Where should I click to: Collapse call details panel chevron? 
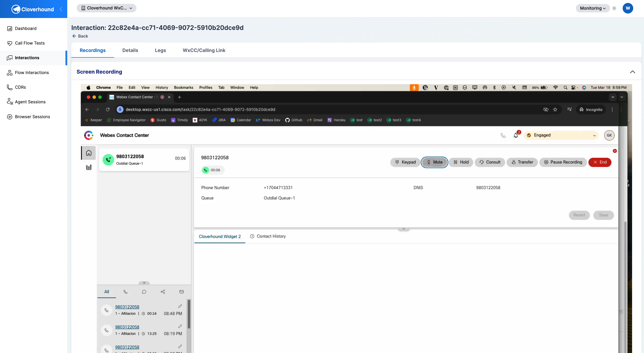[x=403, y=229]
